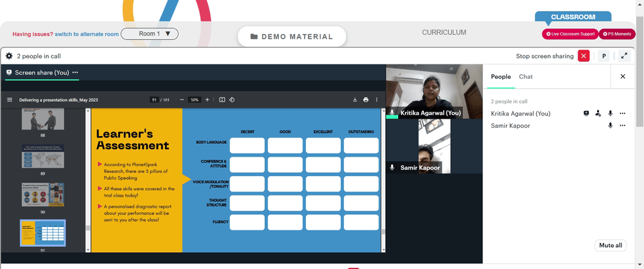Print the PDF document
Screen dimensions: 644x269
366,99
